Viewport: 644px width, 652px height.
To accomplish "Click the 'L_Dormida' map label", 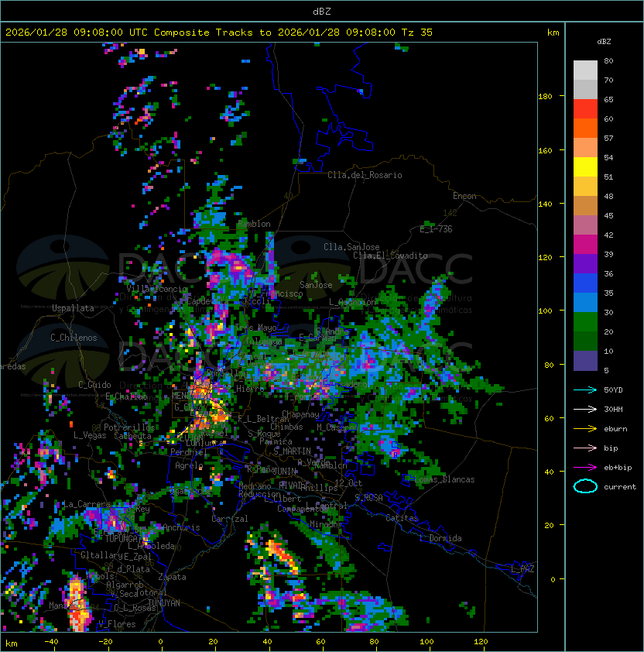I will 440,538.
